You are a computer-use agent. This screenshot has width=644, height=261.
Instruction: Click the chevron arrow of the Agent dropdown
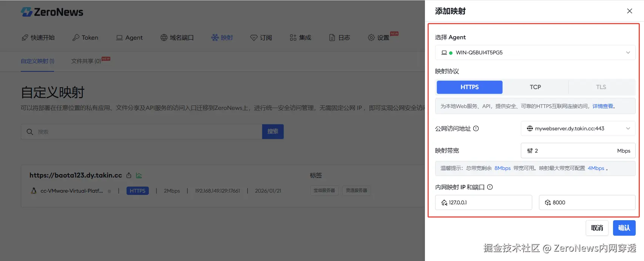pyautogui.click(x=628, y=53)
